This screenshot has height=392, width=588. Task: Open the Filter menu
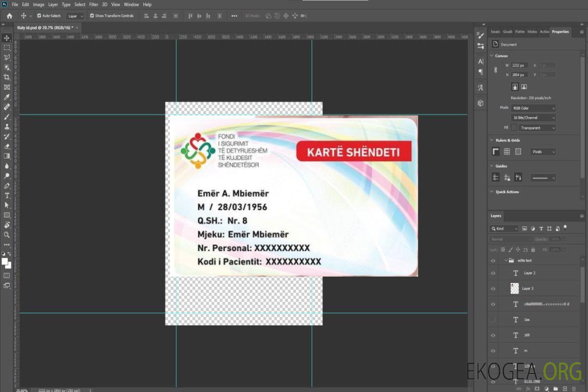[94, 4]
